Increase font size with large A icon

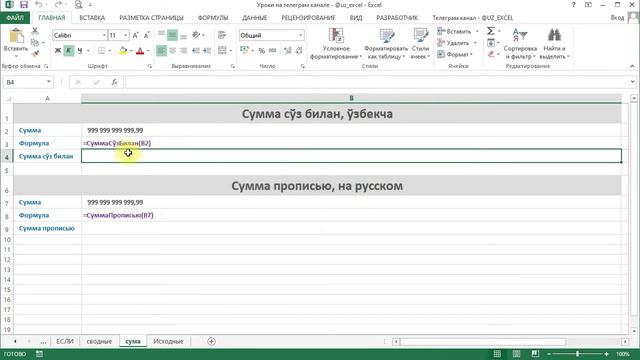pos(136,36)
